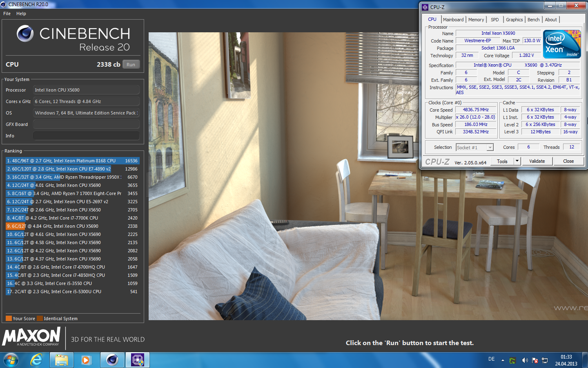Click the empty Info field
Screen dimensions: 588x368
point(86,136)
